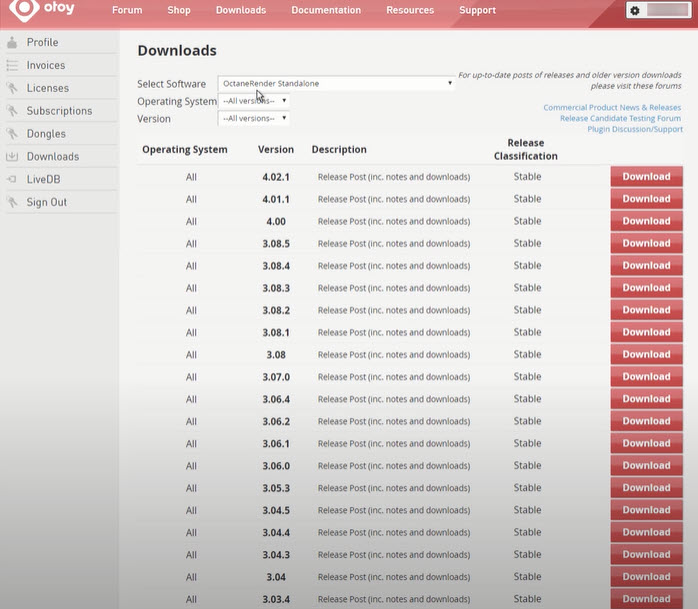Download version 4.01.1
Viewport: 698px width, 609px height.
point(646,199)
